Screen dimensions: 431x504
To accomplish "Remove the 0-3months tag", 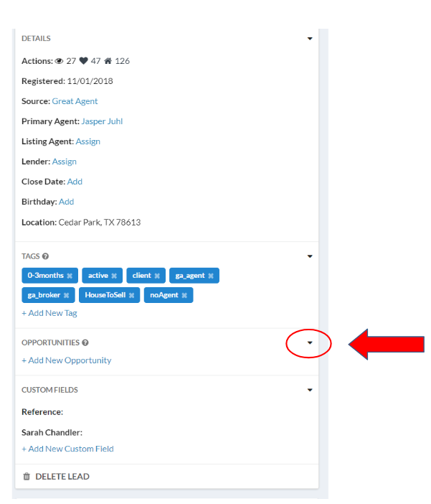I will point(70,276).
